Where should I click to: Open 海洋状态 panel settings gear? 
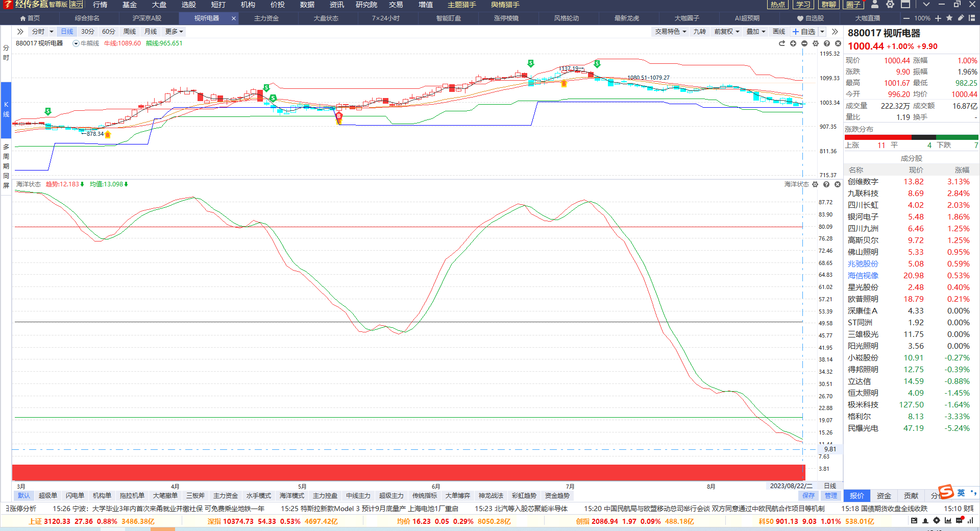tap(815, 184)
